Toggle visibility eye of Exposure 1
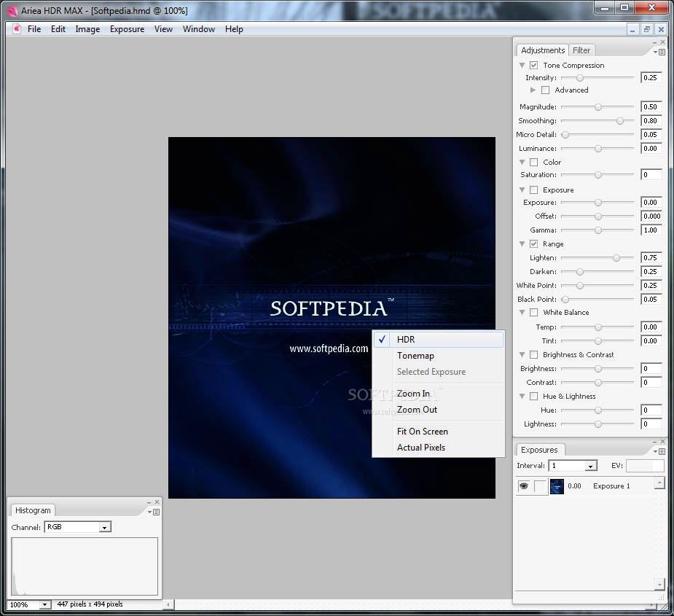Viewport: 674px width, 616px height. (x=524, y=486)
